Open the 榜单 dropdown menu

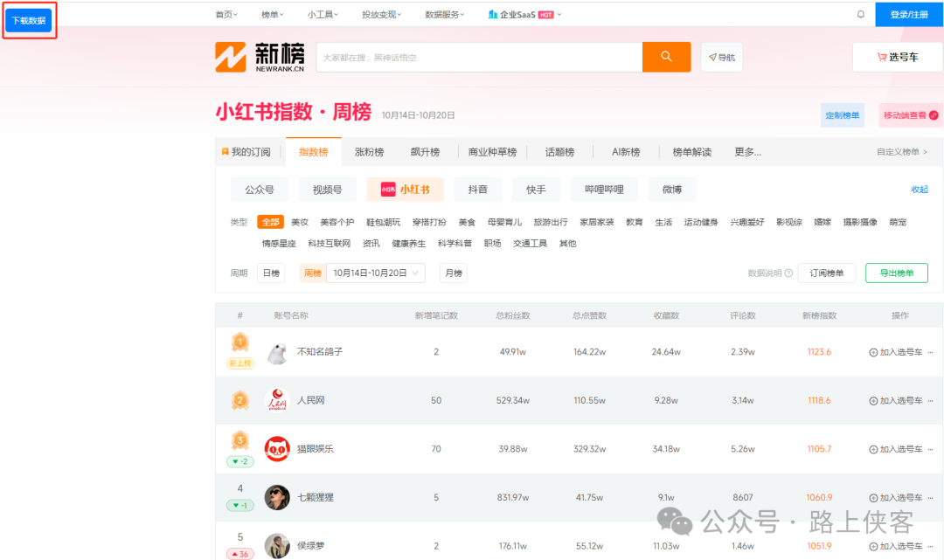272,15
